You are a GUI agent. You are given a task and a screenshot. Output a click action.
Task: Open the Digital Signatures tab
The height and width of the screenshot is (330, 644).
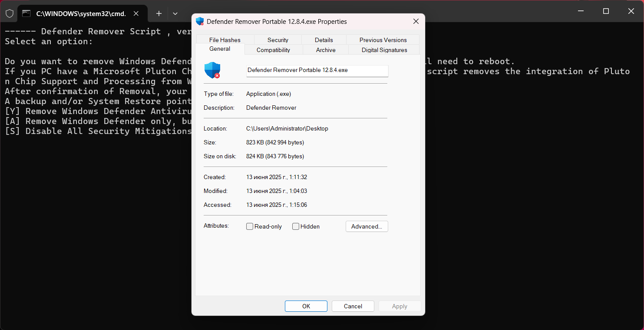tap(384, 50)
